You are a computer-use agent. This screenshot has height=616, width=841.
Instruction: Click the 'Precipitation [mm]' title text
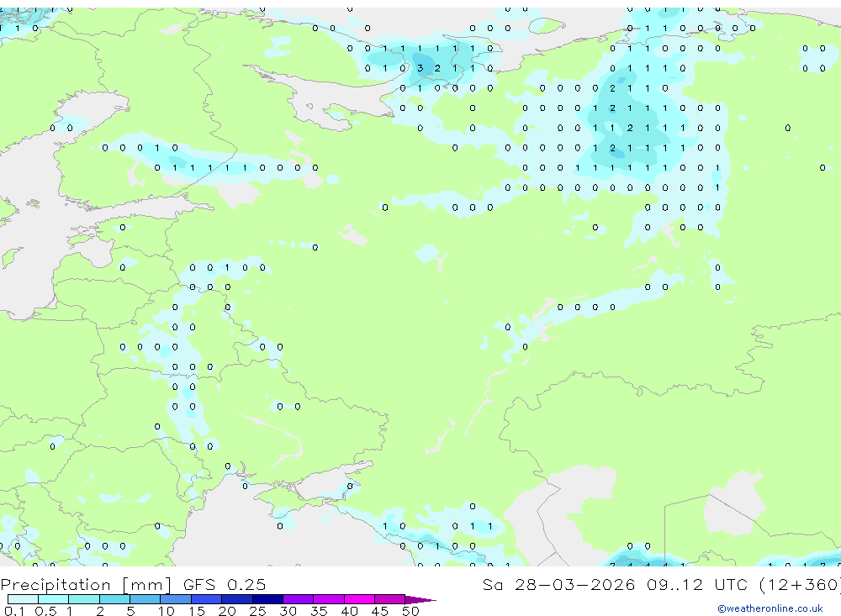pyautogui.click(x=86, y=584)
